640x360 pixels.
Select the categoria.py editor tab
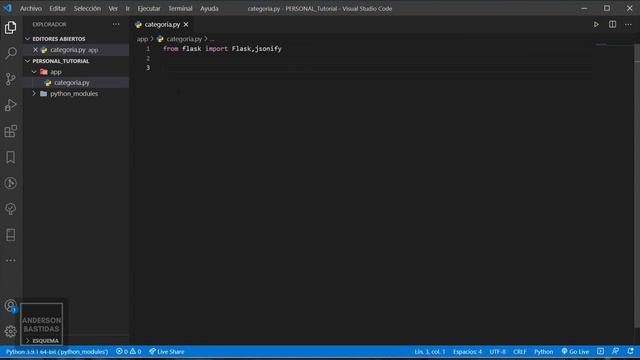[162, 24]
